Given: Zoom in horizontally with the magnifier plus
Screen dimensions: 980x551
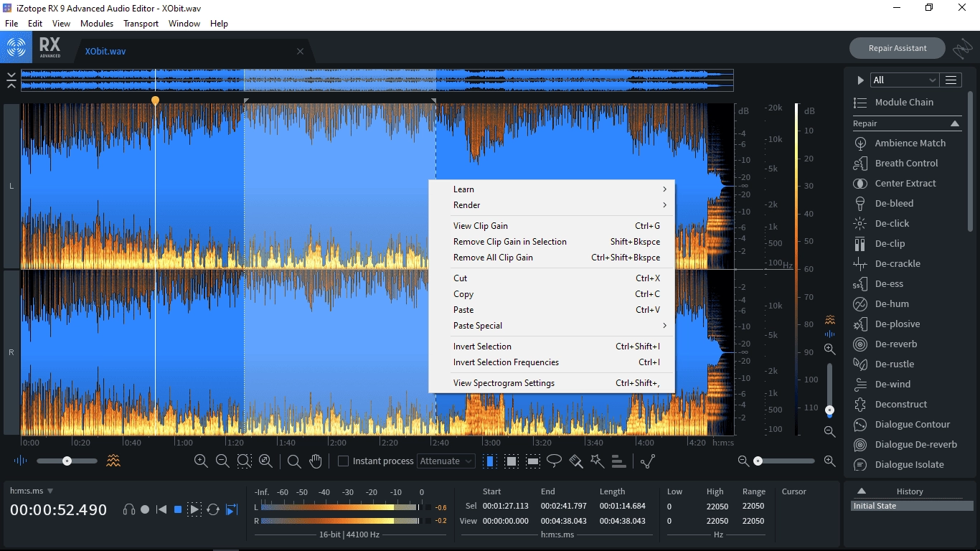Looking at the screenshot, I should tap(201, 461).
